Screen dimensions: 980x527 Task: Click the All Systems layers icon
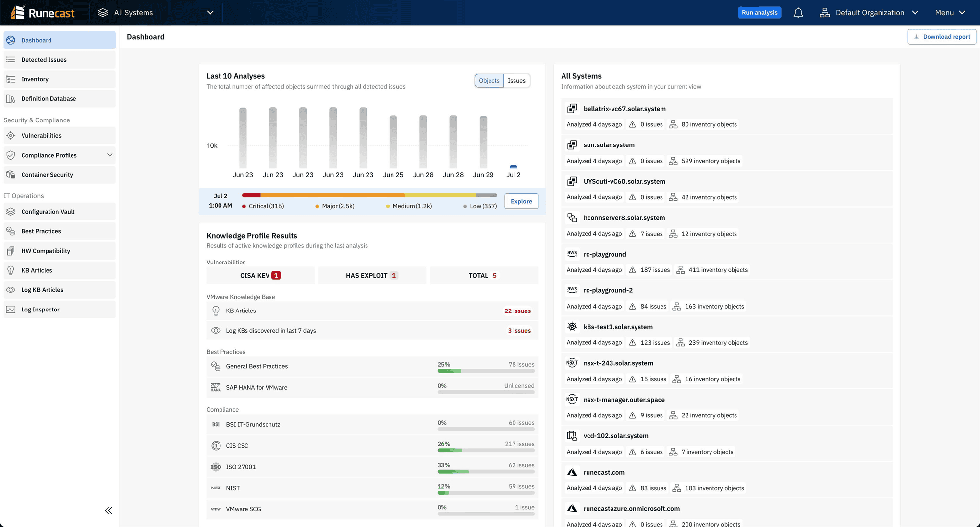pyautogui.click(x=103, y=13)
